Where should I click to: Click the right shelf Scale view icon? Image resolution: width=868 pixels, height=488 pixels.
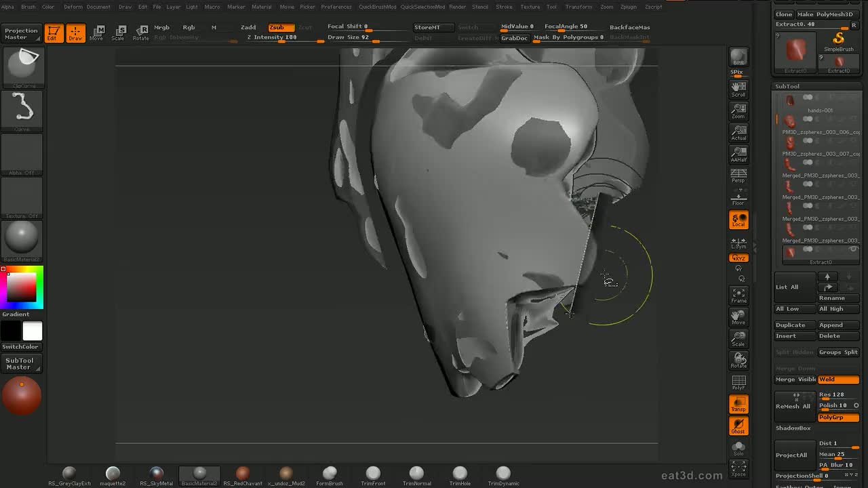738,339
